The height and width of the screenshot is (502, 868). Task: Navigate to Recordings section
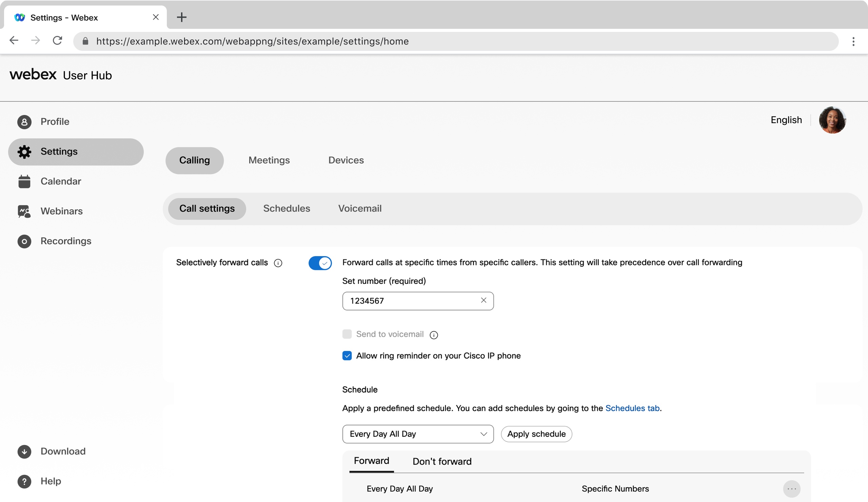pyautogui.click(x=66, y=241)
